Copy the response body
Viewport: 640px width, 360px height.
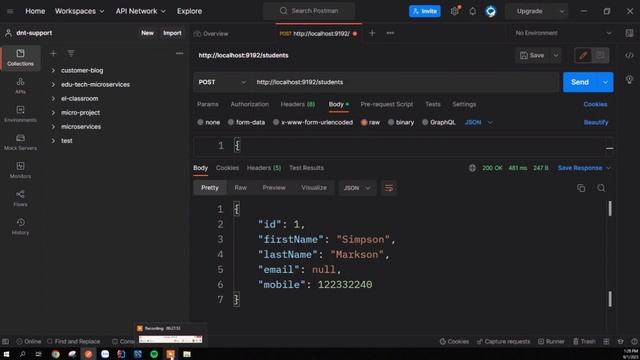coord(581,188)
